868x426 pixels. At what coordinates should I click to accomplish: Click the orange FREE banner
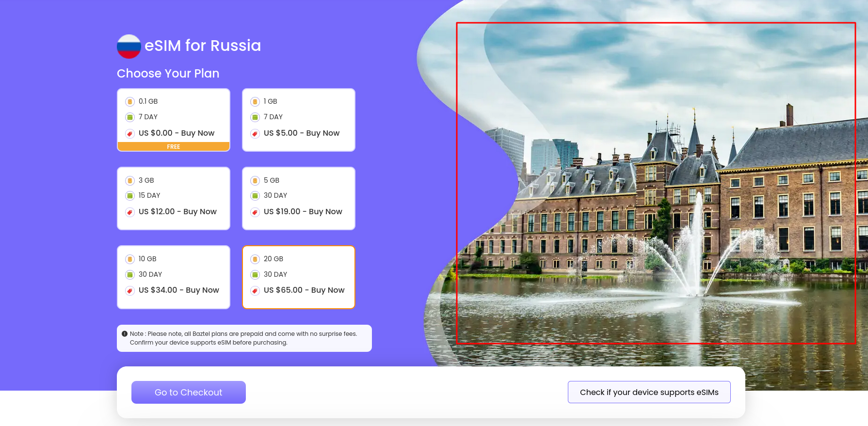click(173, 147)
